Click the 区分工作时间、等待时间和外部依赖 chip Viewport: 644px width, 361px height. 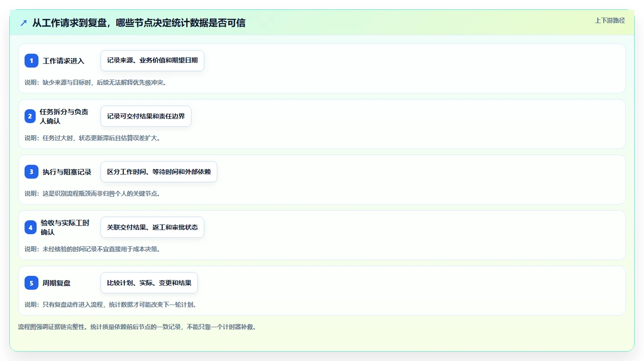pyautogui.click(x=159, y=172)
